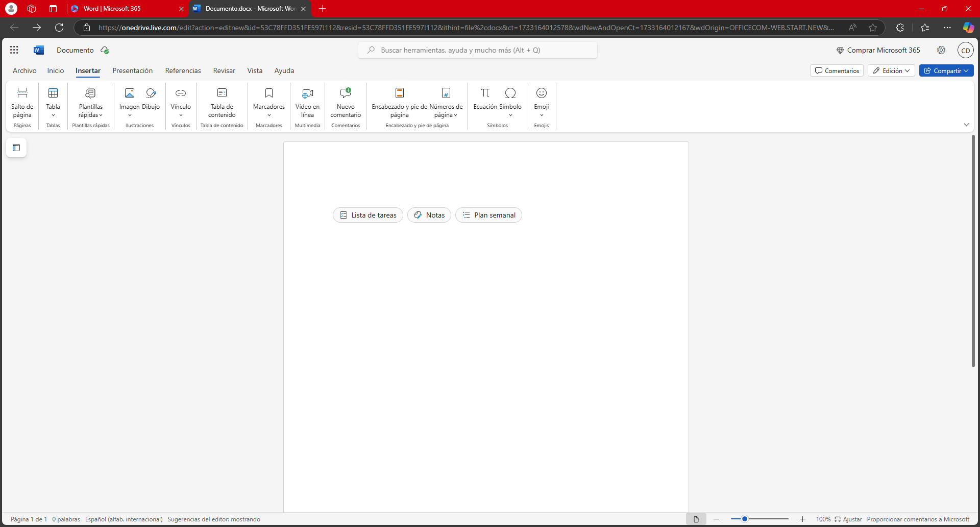Expand the Edición mode dropdown
This screenshot has height=527, width=980.
pos(891,70)
